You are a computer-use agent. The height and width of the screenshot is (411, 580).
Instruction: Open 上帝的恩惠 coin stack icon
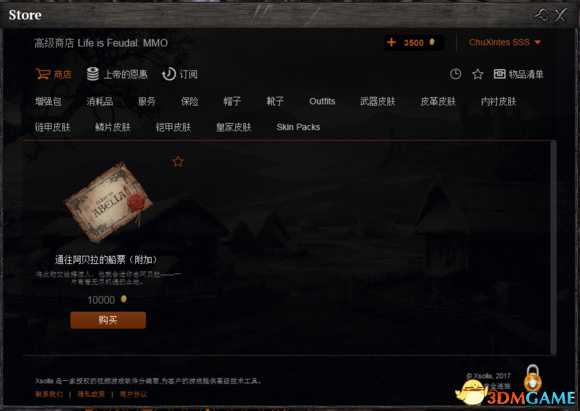point(92,74)
